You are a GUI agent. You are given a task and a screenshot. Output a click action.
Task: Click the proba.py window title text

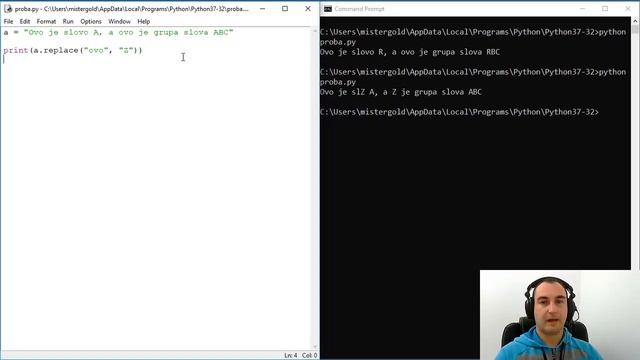click(131, 9)
